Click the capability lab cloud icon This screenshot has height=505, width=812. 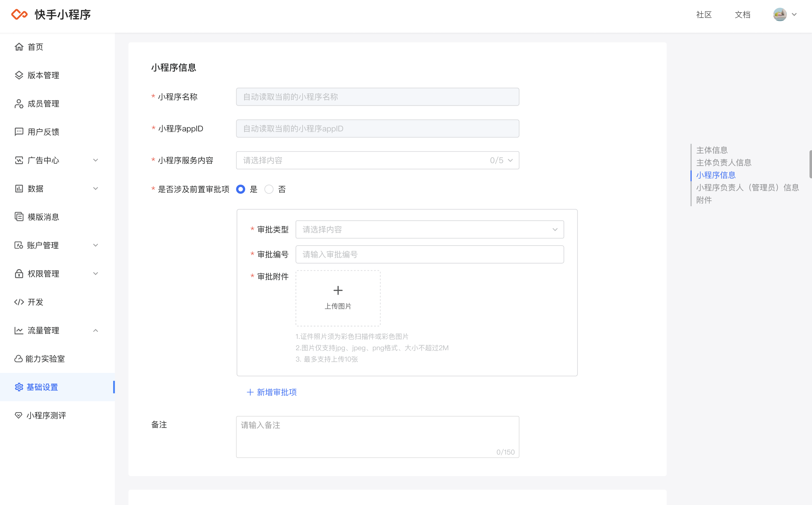click(18, 359)
